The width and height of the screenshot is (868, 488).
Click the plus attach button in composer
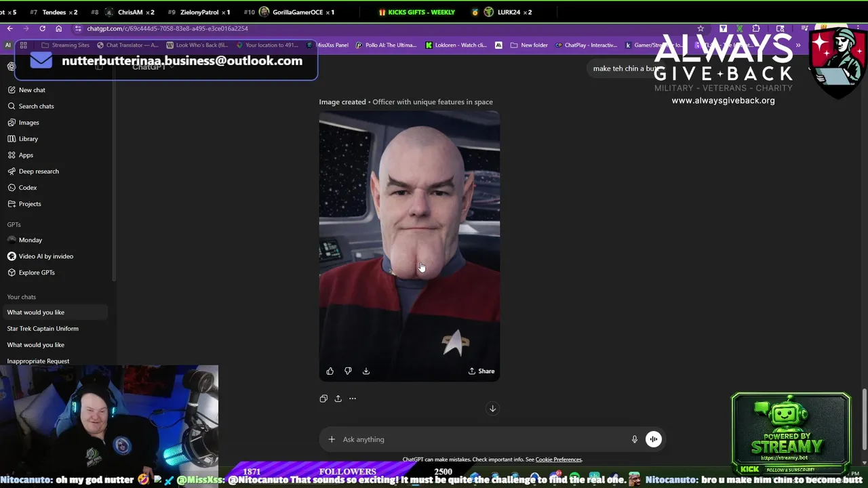pos(332,439)
